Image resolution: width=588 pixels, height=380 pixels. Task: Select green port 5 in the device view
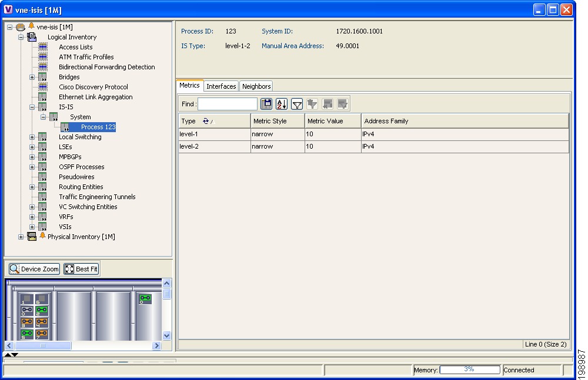pyautogui.click(x=27, y=334)
